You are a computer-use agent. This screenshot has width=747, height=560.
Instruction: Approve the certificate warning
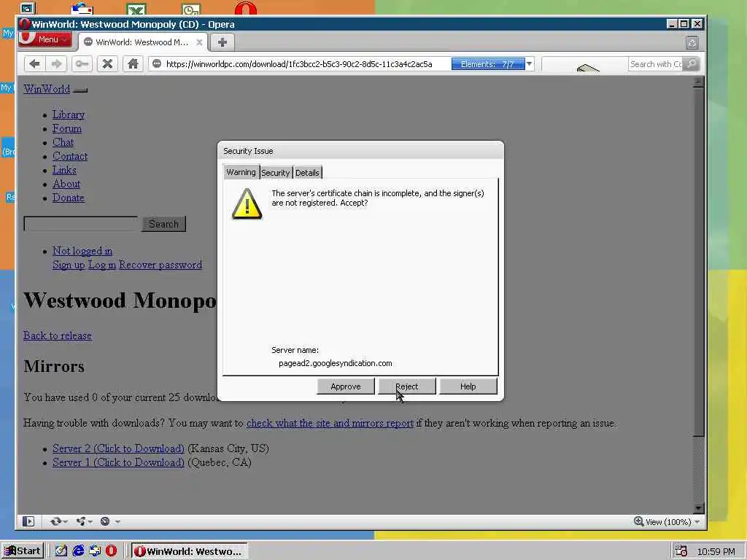[x=345, y=386]
